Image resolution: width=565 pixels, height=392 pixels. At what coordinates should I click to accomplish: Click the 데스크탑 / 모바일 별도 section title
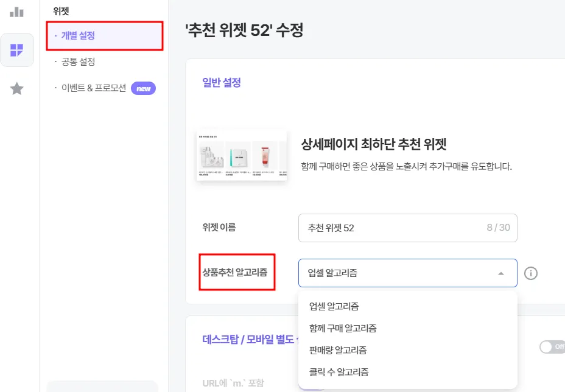(249, 340)
